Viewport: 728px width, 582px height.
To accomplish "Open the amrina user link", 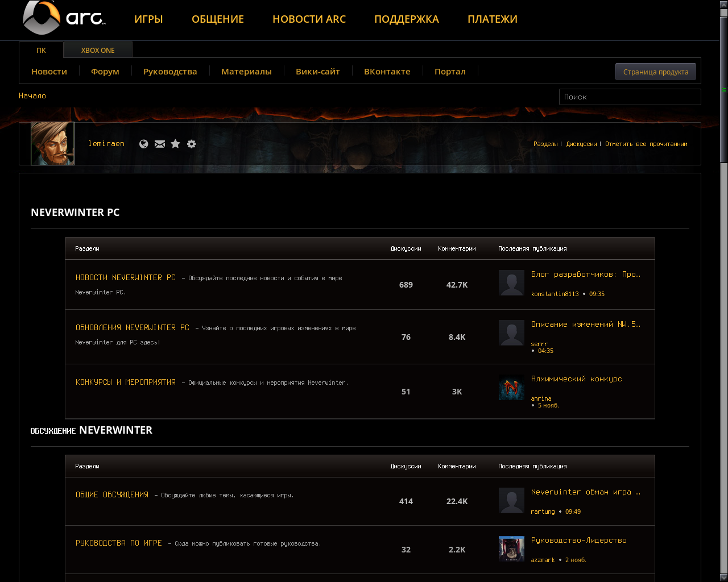I will click(x=541, y=399).
